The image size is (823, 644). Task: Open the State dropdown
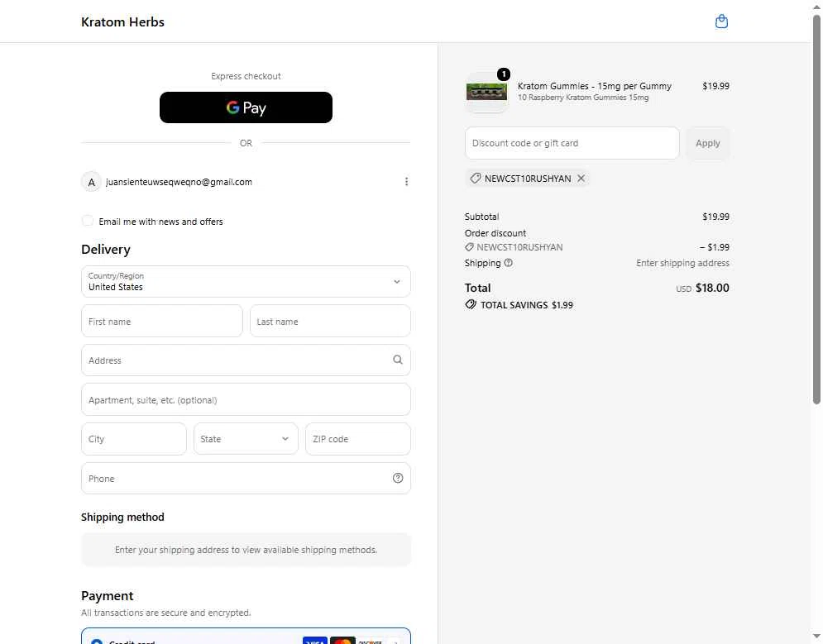point(246,439)
